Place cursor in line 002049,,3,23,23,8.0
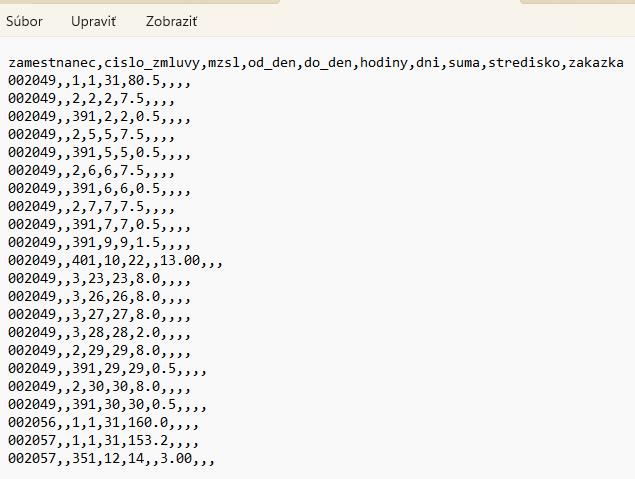This screenshot has height=479, width=635. tap(98, 279)
